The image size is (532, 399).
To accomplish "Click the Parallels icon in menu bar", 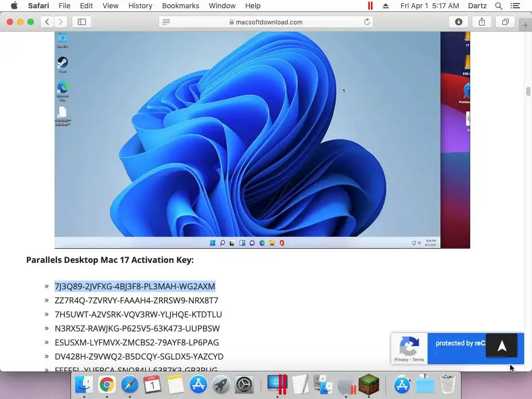I will pos(370,6).
